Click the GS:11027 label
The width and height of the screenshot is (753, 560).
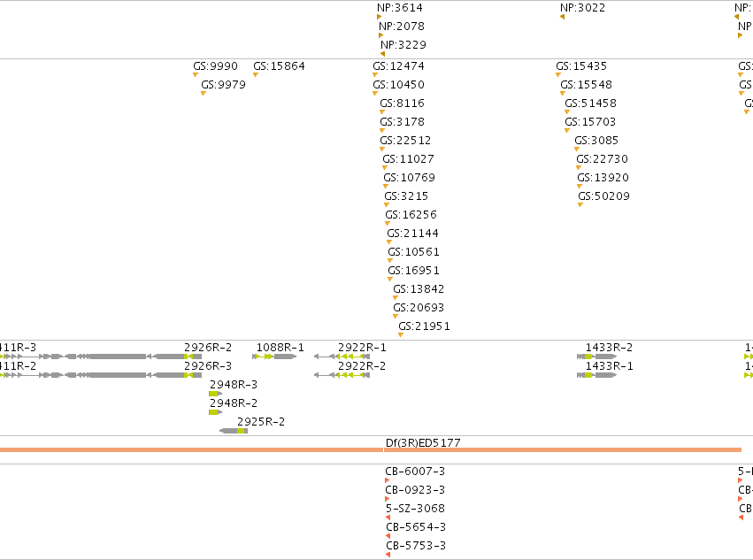pyautogui.click(x=408, y=159)
